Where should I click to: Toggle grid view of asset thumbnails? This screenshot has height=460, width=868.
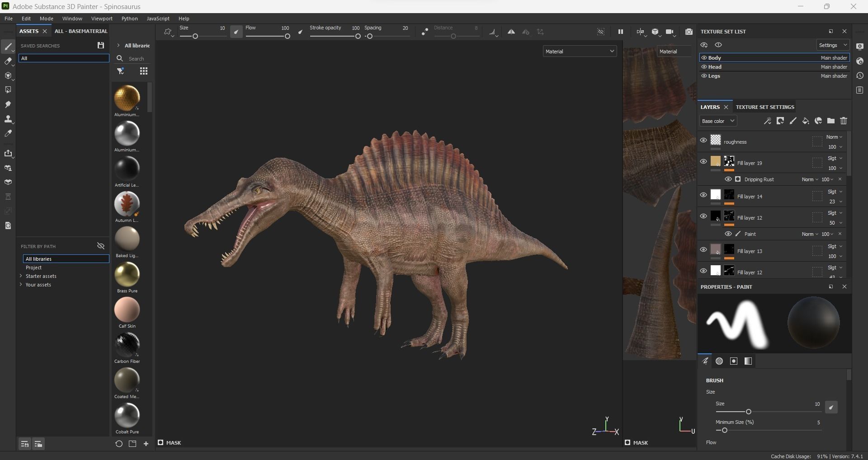tap(143, 71)
